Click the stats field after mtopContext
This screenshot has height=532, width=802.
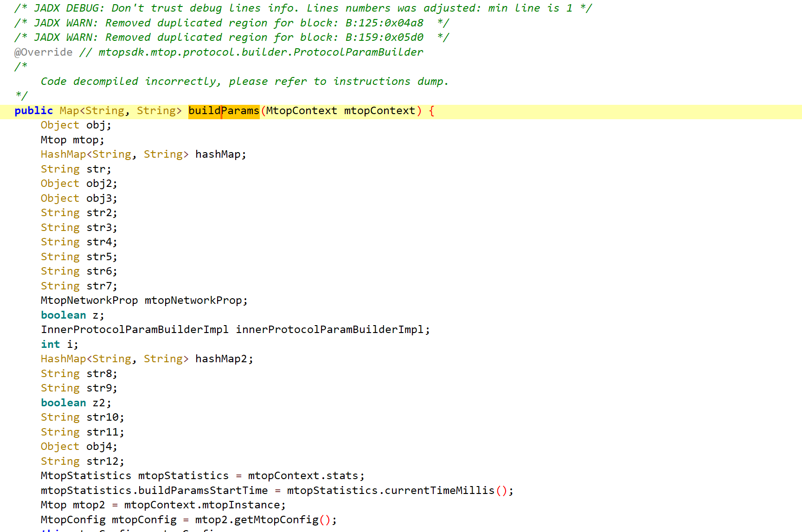tap(342, 476)
